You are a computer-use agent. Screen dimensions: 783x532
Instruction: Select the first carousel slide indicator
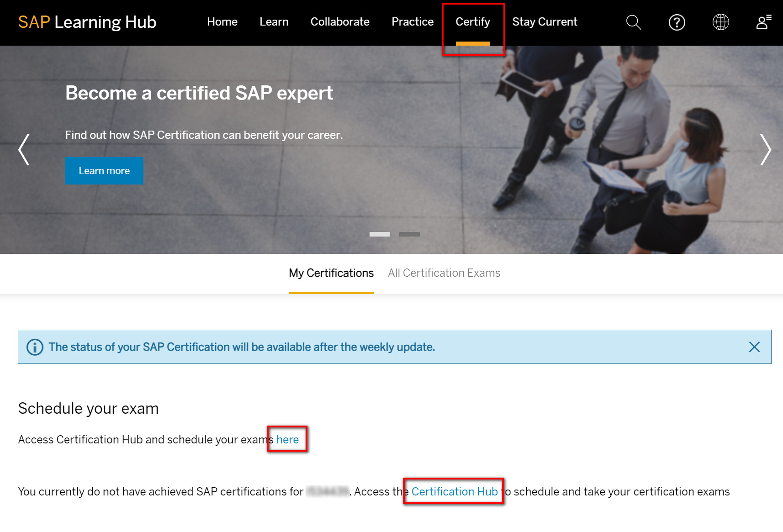tap(380, 234)
